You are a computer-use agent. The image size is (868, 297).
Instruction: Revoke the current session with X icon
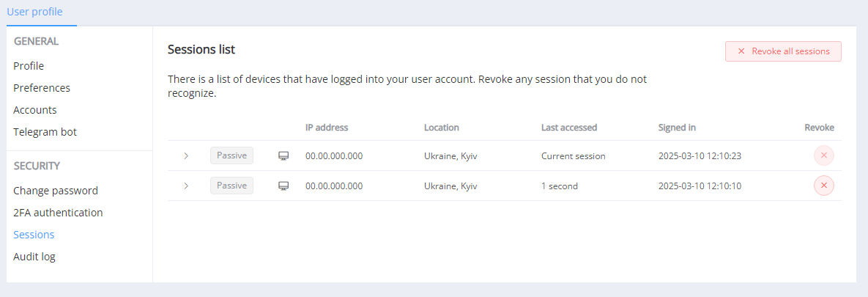pyautogui.click(x=823, y=155)
